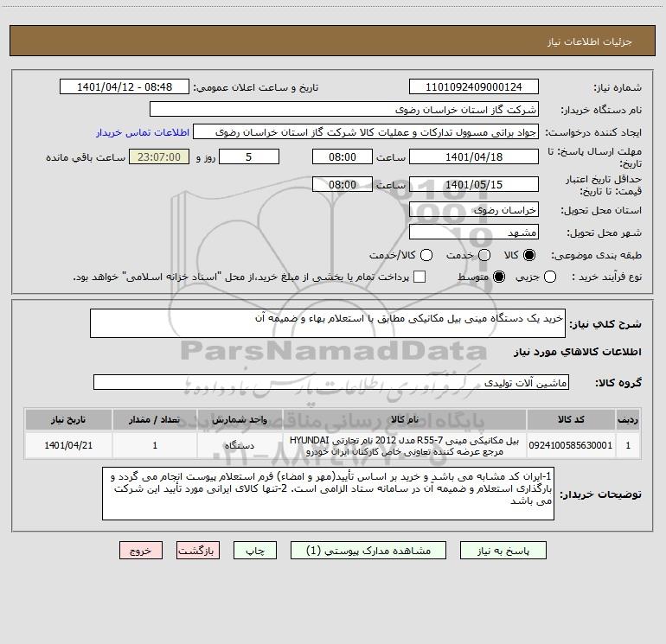This screenshot has height=644, width=666.
Task: Click the اطلاعات کالاهای مورد نیاز heading
Action: point(577,352)
